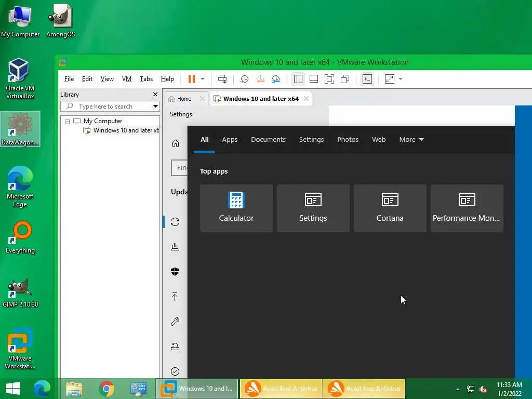Screen dimensions: 532x399
Task: Click the Windows Start button
Action: click(x=13, y=389)
